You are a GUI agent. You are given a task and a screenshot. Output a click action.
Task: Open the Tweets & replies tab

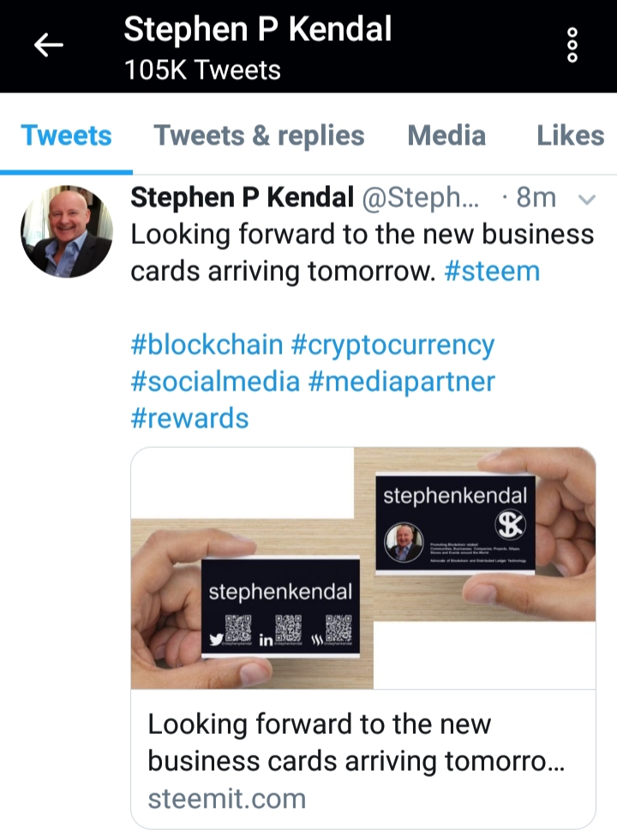tap(259, 135)
